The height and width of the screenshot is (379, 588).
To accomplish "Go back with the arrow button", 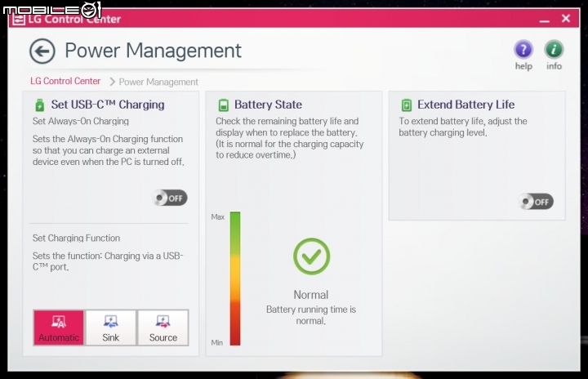I will coord(42,51).
